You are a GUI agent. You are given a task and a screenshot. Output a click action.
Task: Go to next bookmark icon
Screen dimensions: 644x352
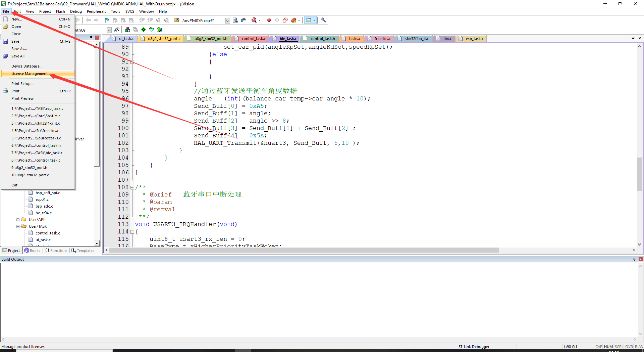[123, 20]
